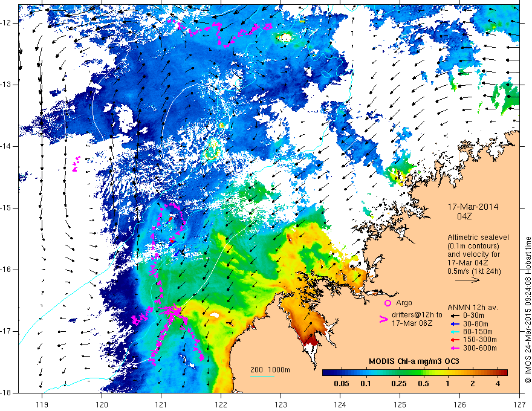Click the longitude axis label '121'

pos(161,404)
